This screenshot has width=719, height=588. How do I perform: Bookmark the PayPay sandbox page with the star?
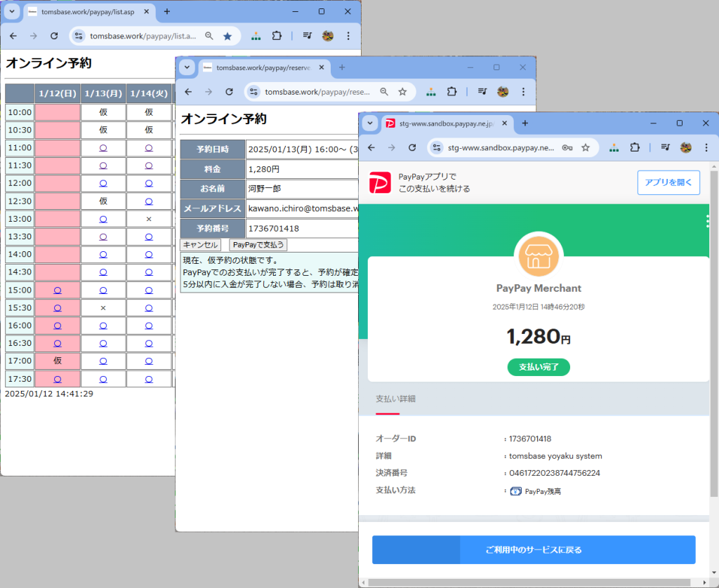tap(586, 147)
